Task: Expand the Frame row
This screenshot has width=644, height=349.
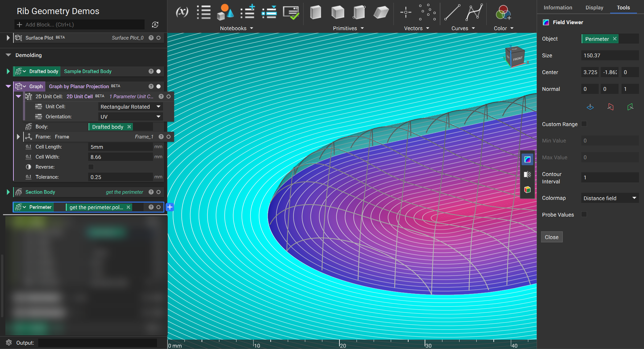Action: pos(18,137)
